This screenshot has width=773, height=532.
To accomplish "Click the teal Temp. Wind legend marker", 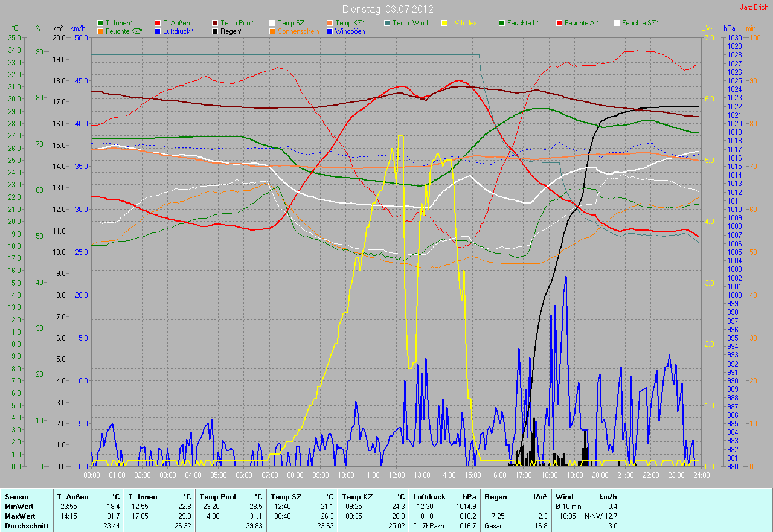I will pyautogui.click(x=387, y=23).
